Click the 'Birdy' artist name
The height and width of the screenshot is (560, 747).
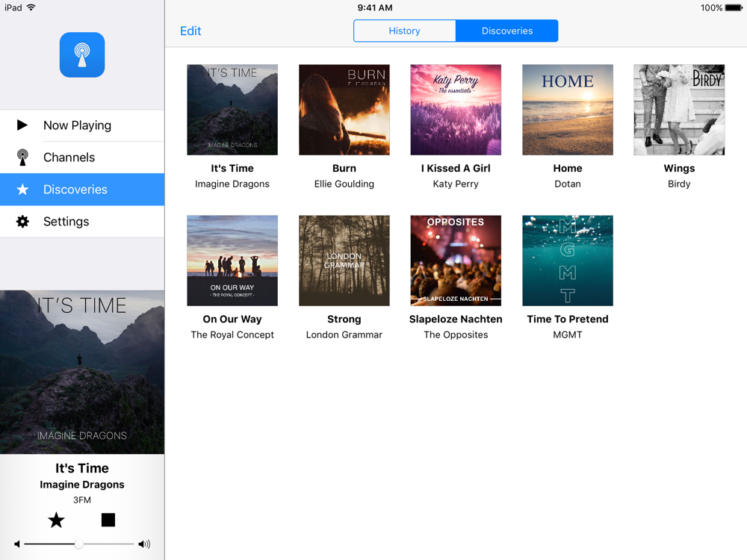tap(679, 184)
